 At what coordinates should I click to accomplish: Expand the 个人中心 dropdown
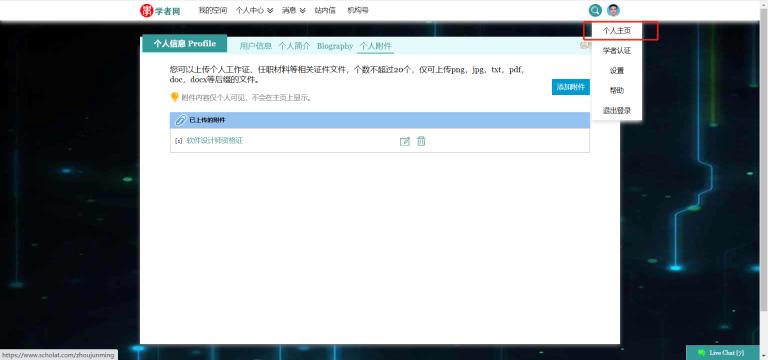254,10
